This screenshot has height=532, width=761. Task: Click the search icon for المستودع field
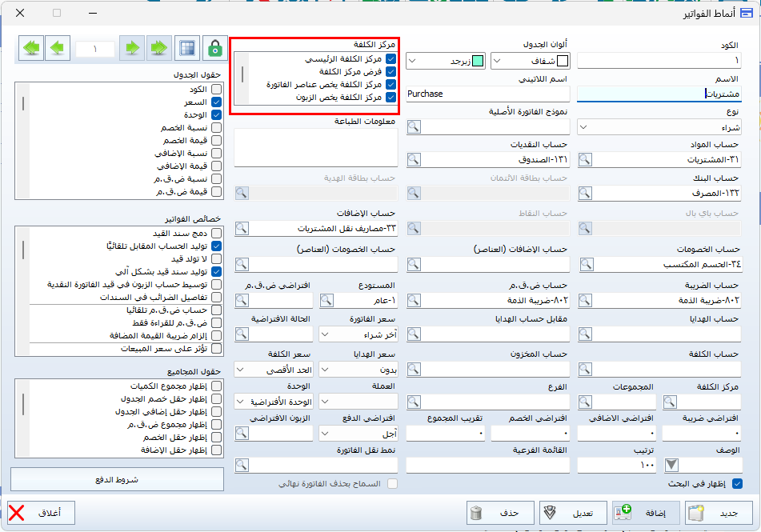pyautogui.click(x=327, y=301)
